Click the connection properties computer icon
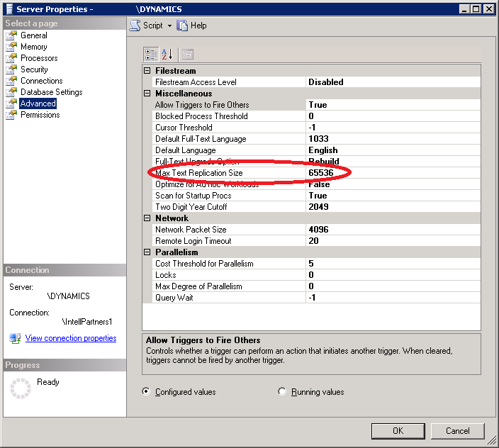This screenshot has width=499, height=448. [x=15, y=338]
